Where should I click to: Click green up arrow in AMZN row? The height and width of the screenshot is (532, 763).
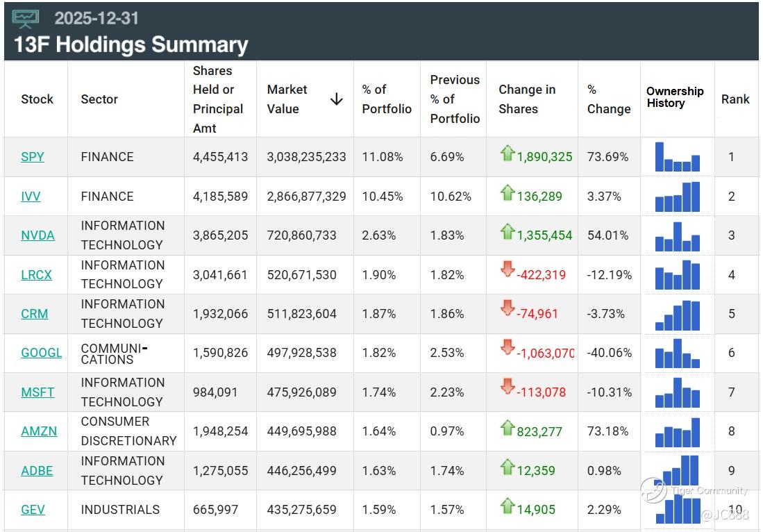click(507, 427)
